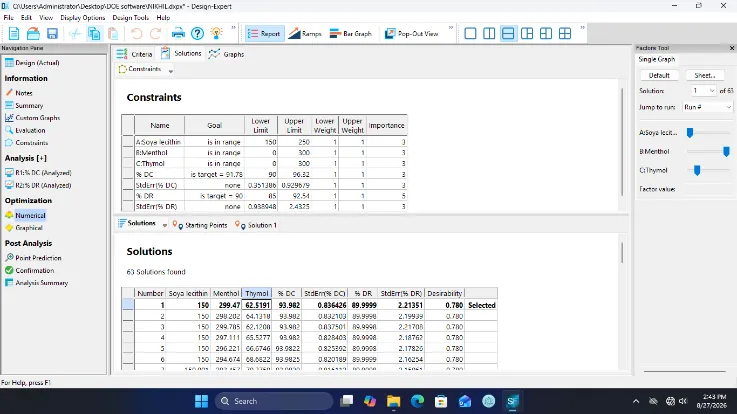The width and height of the screenshot is (737, 414).
Task: Open Confirmation in Post Analysis
Action: pyautogui.click(x=30, y=270)
